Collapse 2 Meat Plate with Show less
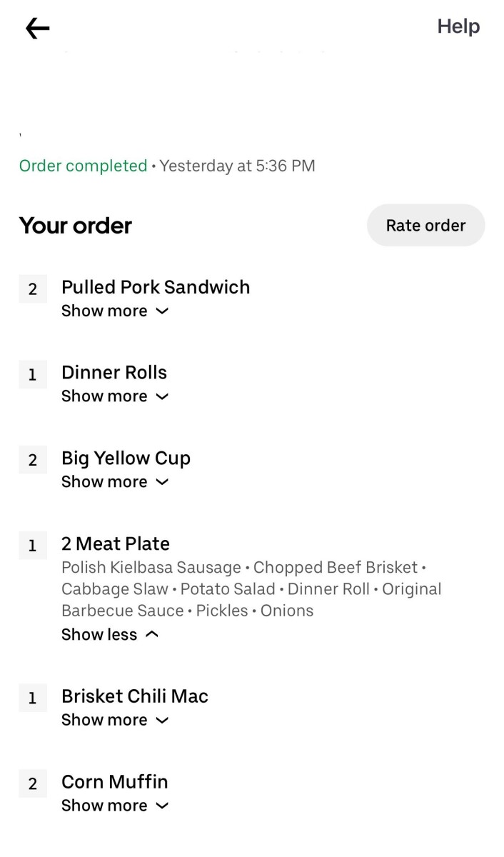504x857 pixels. (x=110, y=634)
